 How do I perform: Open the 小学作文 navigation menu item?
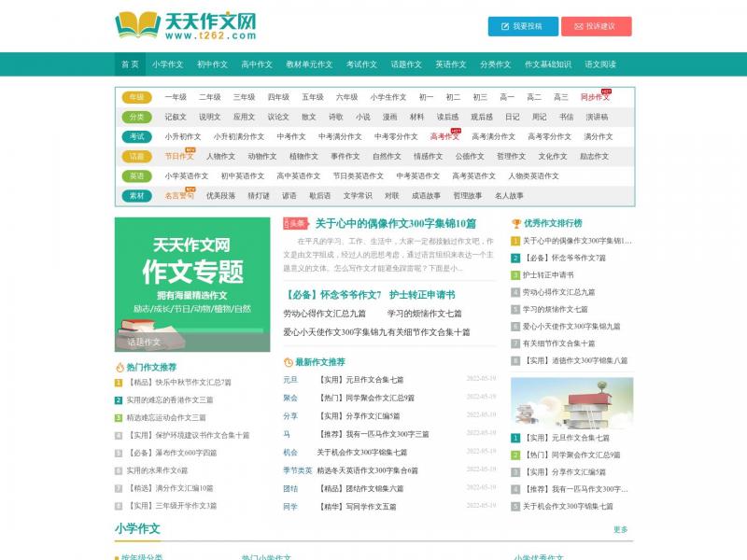168,64
